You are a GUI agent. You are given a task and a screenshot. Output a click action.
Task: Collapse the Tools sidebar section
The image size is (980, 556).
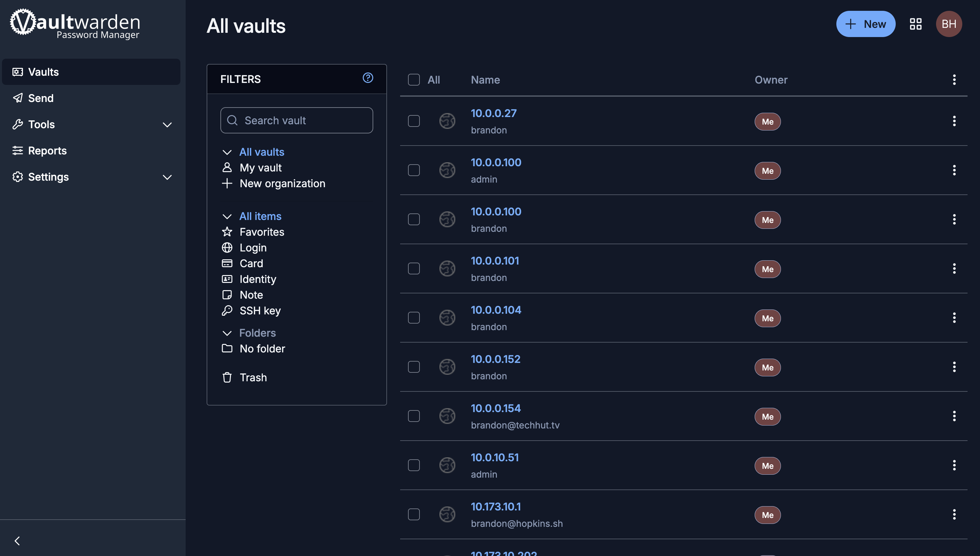click(x=167, y=125)
